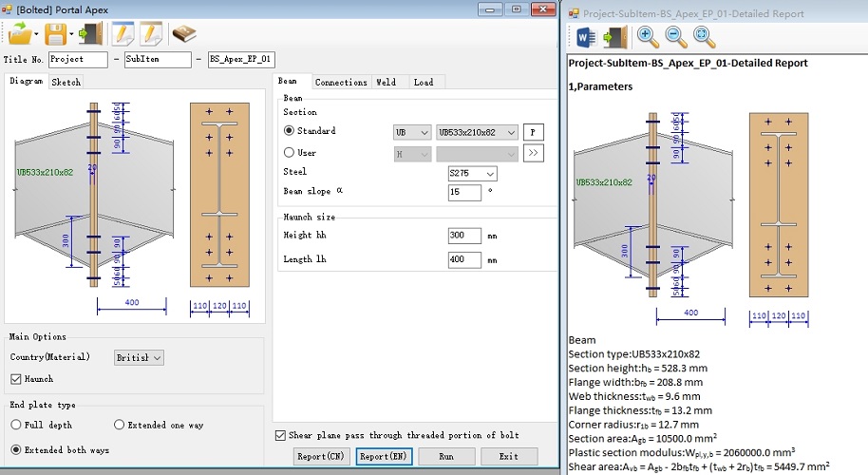868x475 pixels.
Task: Select the Beam tab
Action: click(288, 81)
